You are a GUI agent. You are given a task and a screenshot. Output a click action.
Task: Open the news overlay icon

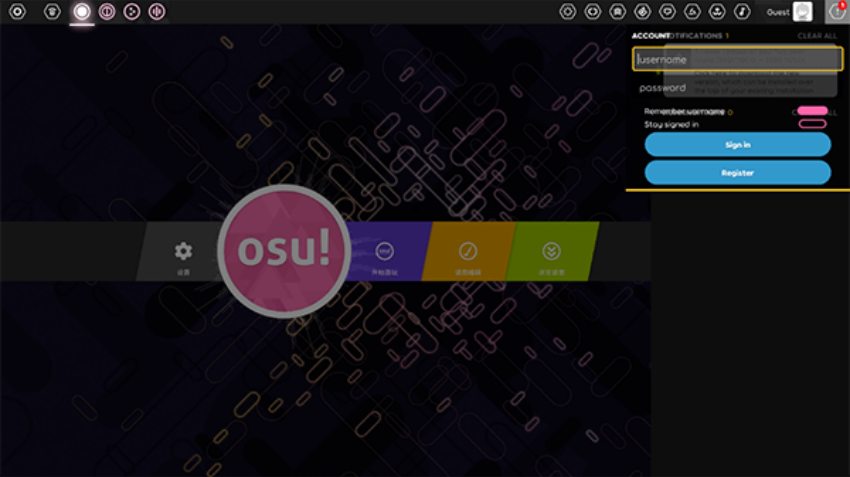(568, 11)
